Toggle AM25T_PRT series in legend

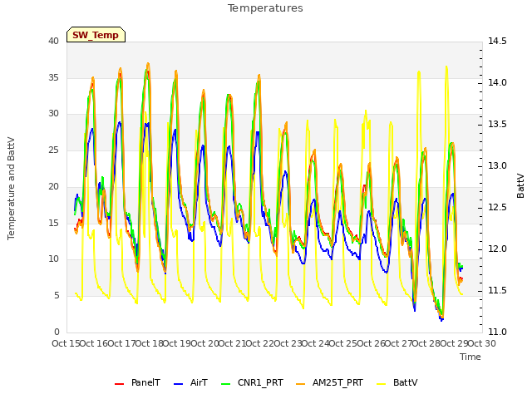pyautogui.click(x=329, y=382)
